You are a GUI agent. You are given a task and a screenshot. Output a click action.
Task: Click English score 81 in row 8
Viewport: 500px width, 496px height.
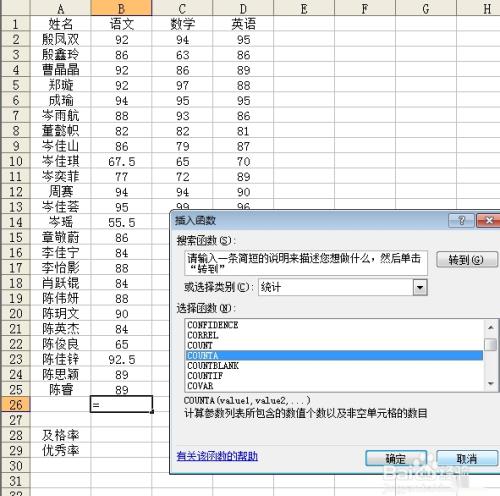pyautogui.click(x=243, y=131)
